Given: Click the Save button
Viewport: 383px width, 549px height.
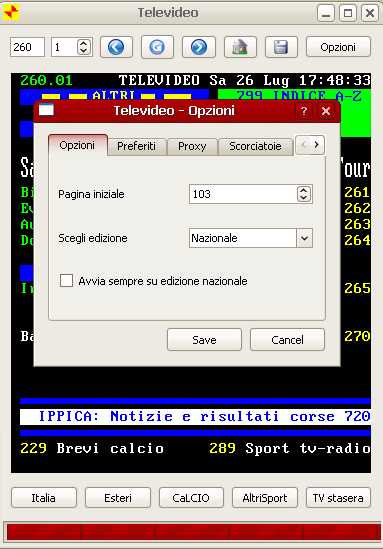Looking at the screenshot, I should [x=204, y=340].
